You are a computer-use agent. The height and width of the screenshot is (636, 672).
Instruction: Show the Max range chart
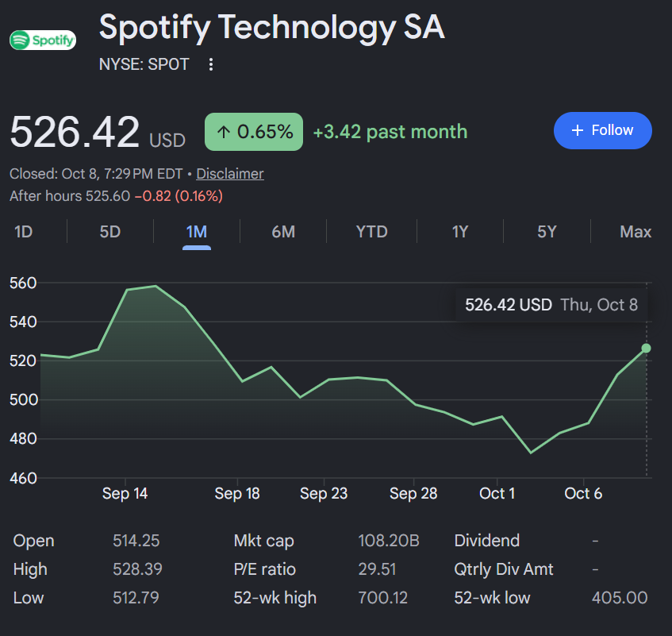pos(636,232)
